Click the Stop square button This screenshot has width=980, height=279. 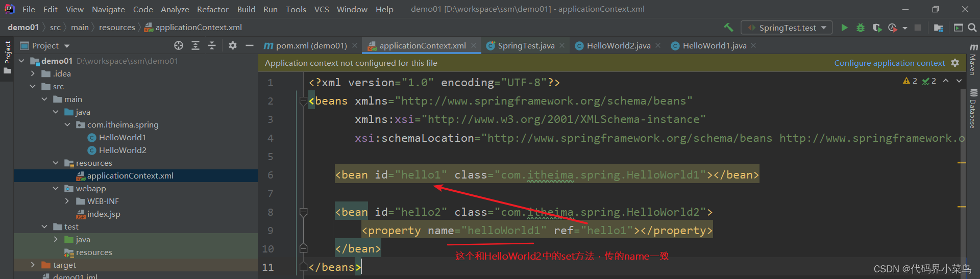point(918,28)
